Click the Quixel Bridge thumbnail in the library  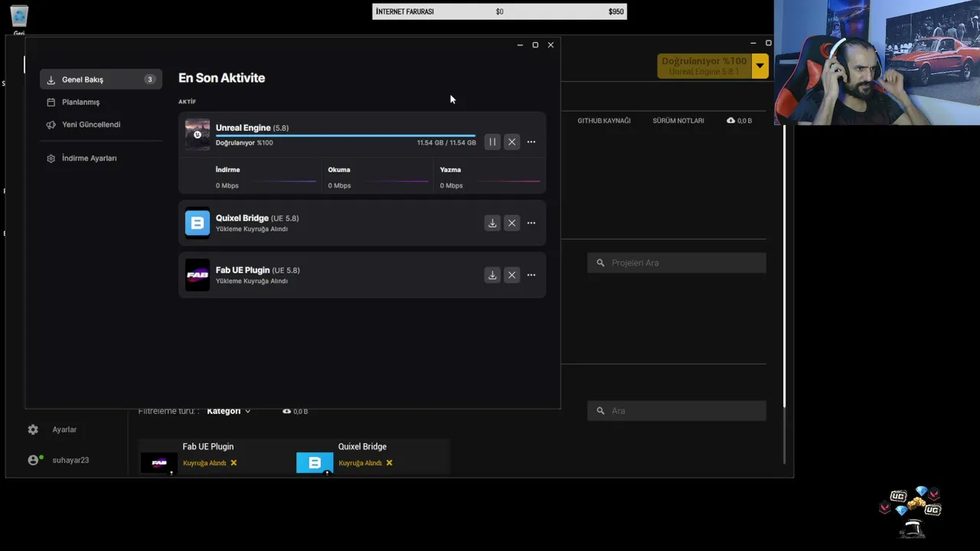point(315,463)
